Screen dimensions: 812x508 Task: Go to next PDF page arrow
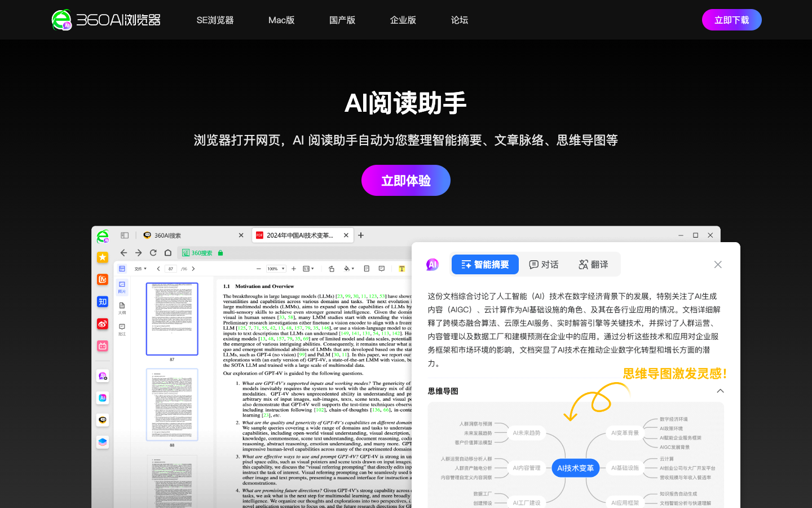click(193, 269)
